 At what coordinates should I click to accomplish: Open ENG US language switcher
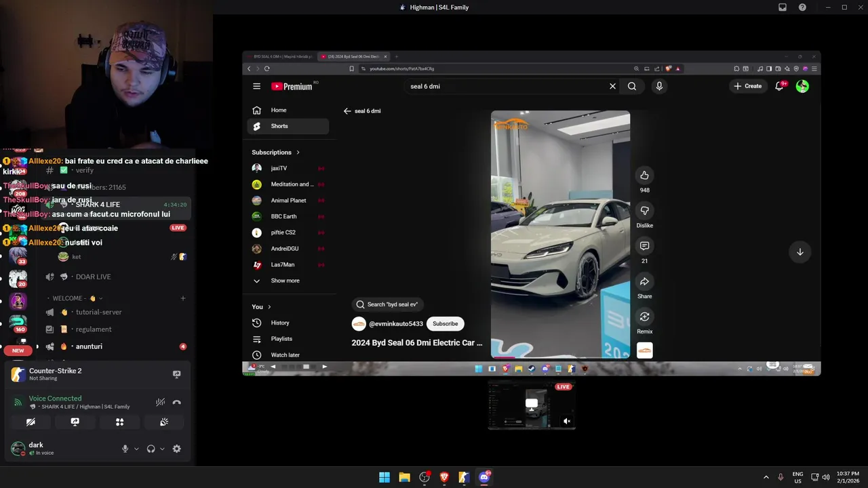point(798,477)
